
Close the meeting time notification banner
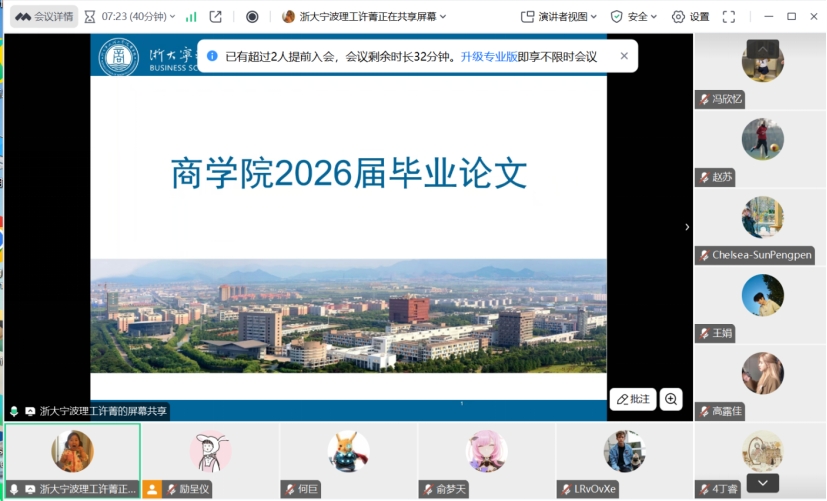pyautogui.click(x=624, y=56)
